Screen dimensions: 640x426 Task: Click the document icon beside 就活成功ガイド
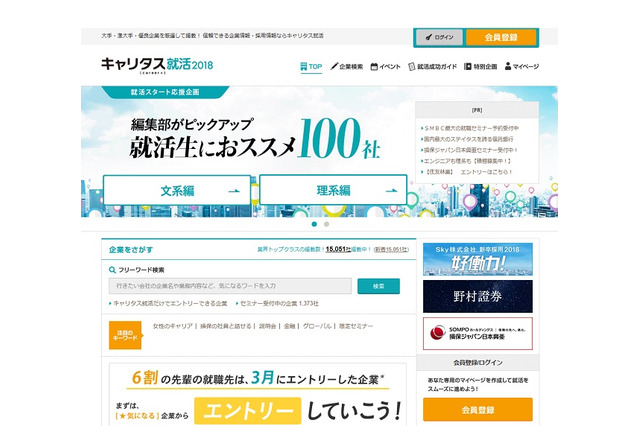pyautogui.click(x=411, y=67)
